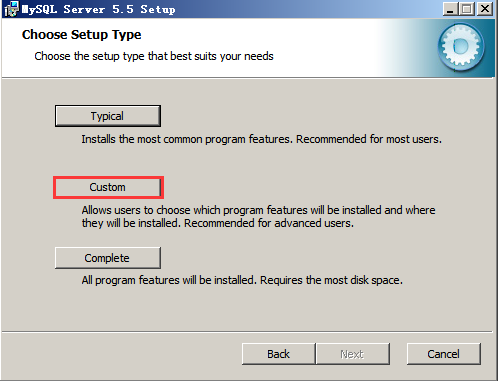The image size is (498, 381).
Task: Click the greyed-out Next button
Action: click(x=353, y=354)
